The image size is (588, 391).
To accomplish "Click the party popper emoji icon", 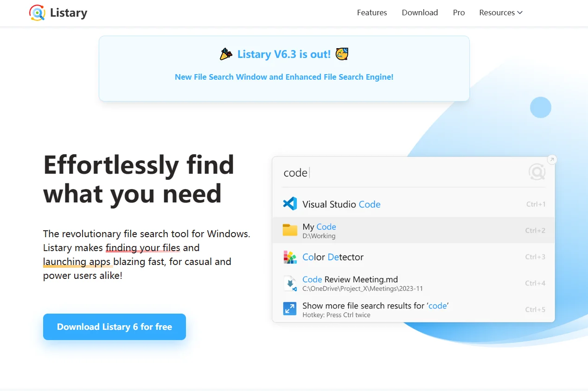I will click(226, 54).
